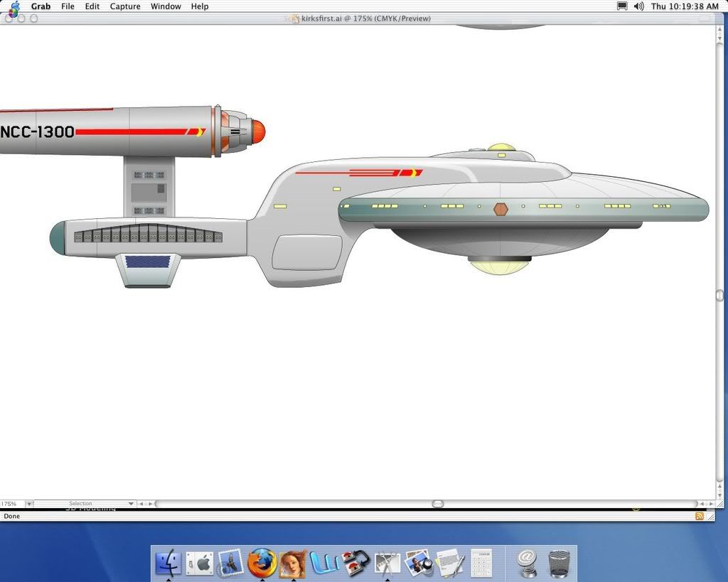Click the @ spring website icon in Dock
The image size is (728, 582).
(x=527, y=563)
